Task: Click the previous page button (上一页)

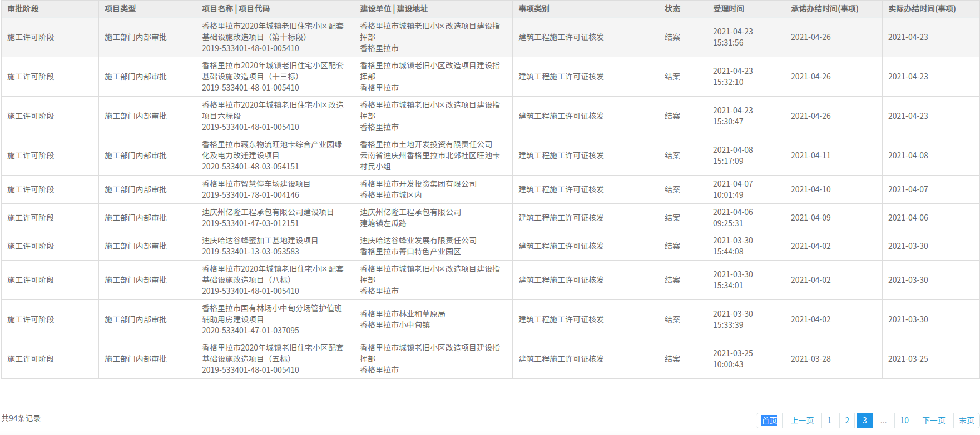Action: coord(802,421)
